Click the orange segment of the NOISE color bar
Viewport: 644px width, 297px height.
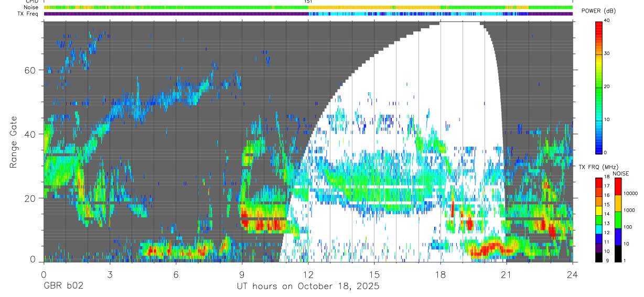[x=618, y=203]
